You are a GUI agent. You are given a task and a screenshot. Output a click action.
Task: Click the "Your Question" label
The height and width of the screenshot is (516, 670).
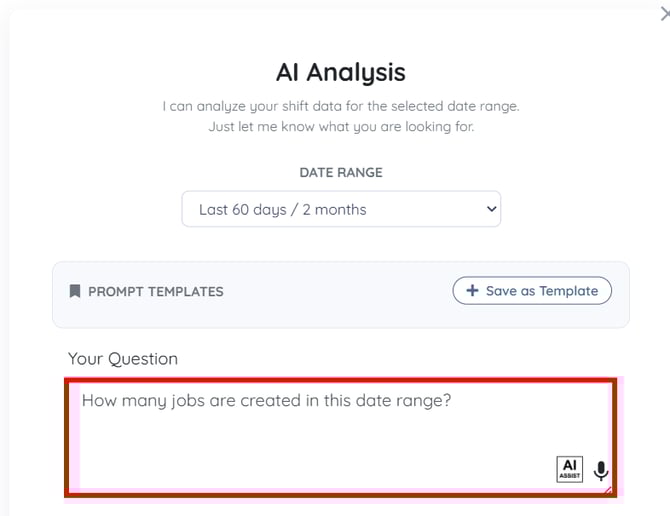click(x=123, y=359)
